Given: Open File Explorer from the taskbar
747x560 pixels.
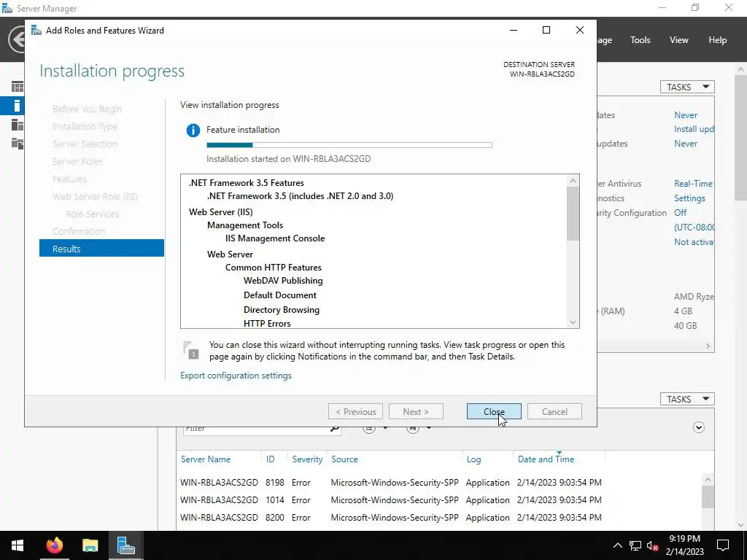Looking at the screenshot, I should [90, 545].
